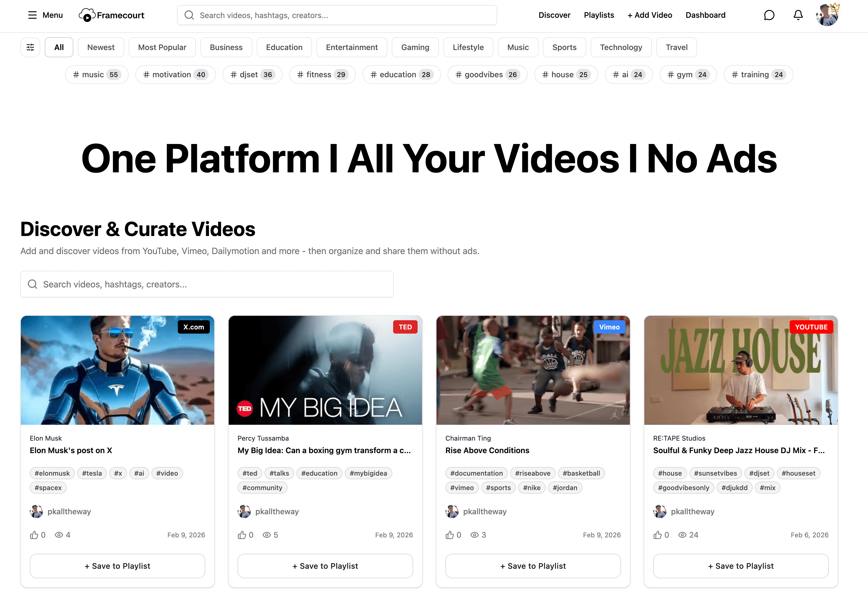Toggle the fitness hashtag chip
The width and height of the screenshot is (868, 596).
point(322,74)
